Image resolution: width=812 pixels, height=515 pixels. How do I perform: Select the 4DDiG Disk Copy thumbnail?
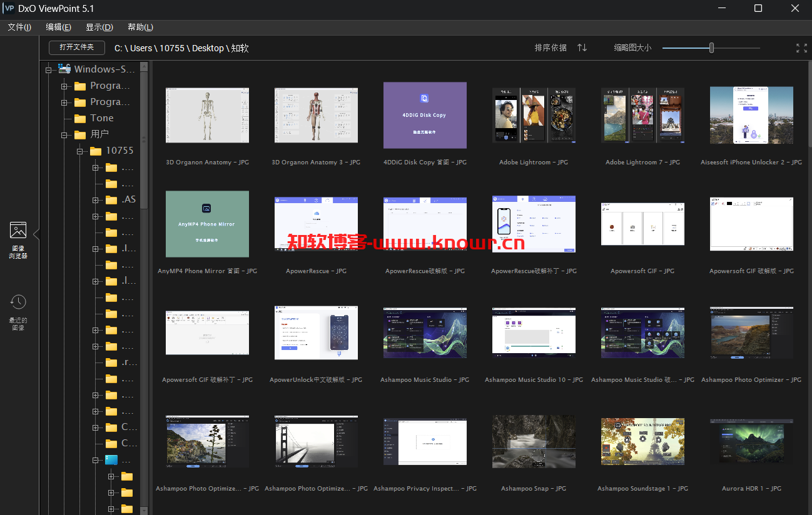[x=425, y=115]
